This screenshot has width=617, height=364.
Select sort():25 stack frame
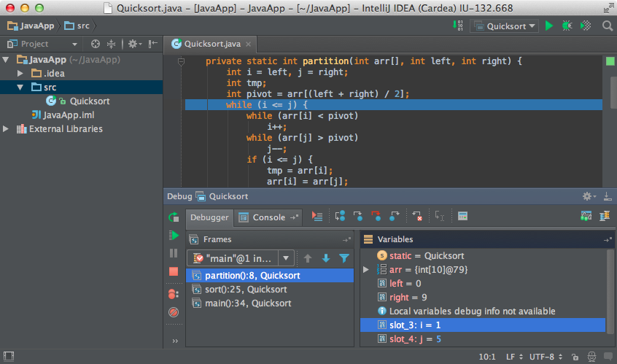click(x=270, y=290)
